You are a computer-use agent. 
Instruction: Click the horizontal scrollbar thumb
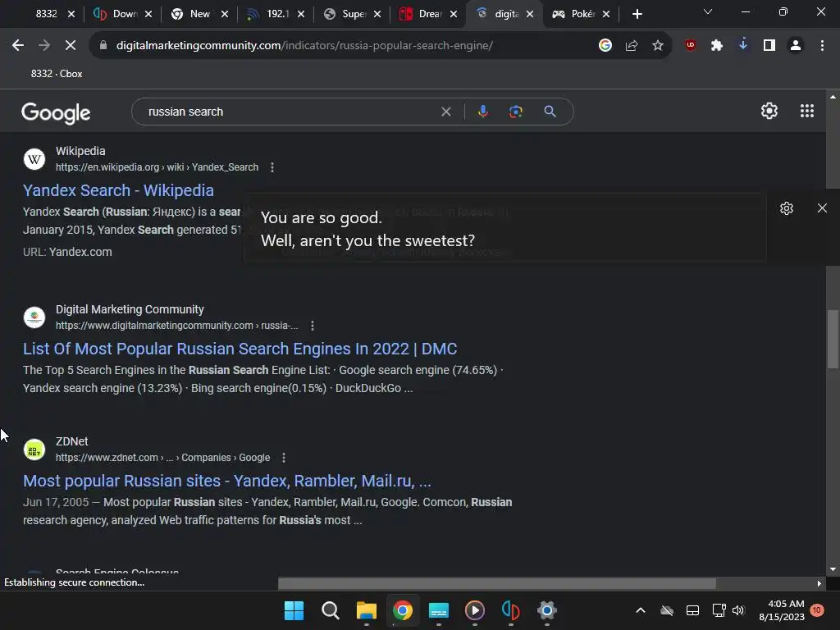pyautogui.click(x=496, y=583)
